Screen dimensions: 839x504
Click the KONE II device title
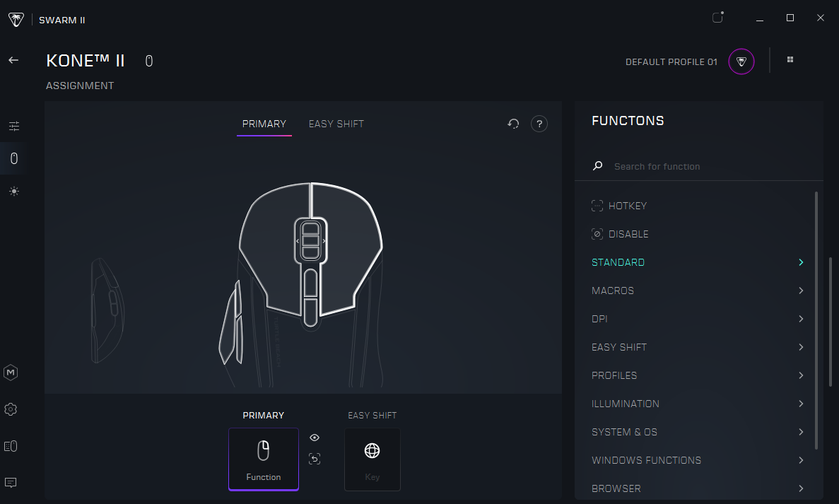click(x=86, y=61)
